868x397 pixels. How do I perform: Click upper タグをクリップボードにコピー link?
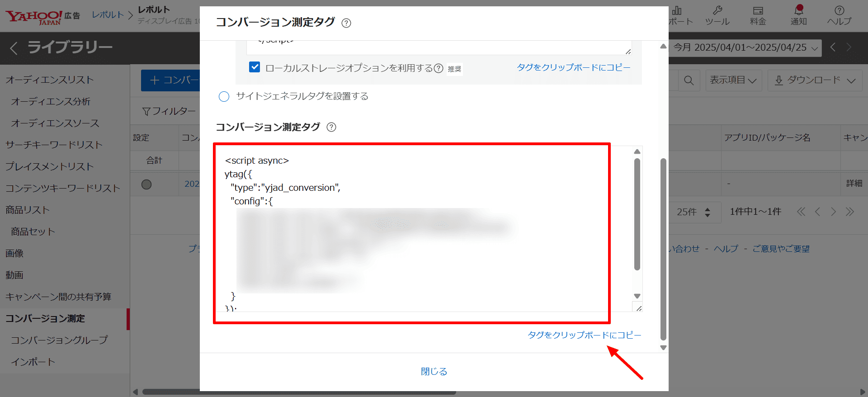point(574,67)
